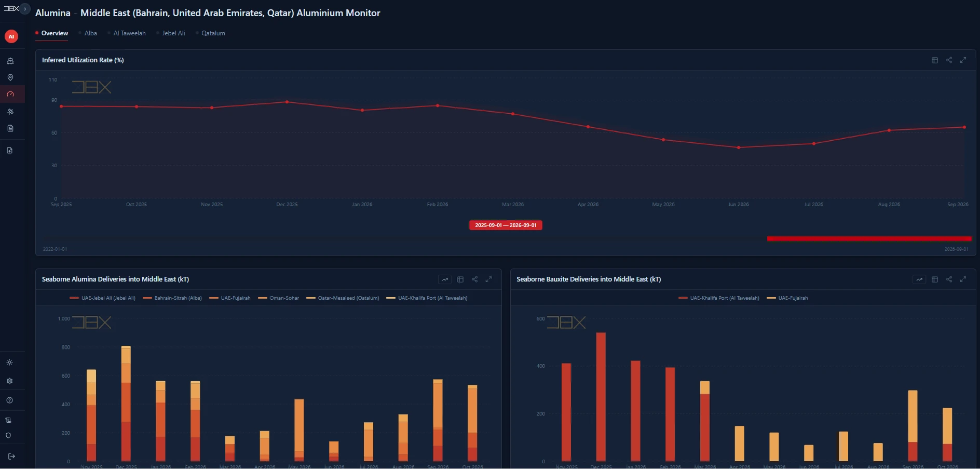Screen dimensions: 980x469
Task: Expand Inferred Utilization Rate chart to fullscreen
Action: point(963,60)
